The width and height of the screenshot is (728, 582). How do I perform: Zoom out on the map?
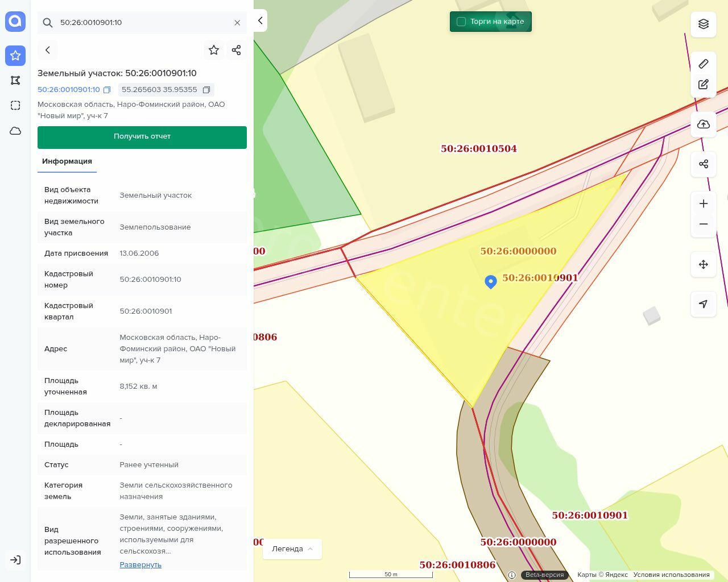point(703,224)
